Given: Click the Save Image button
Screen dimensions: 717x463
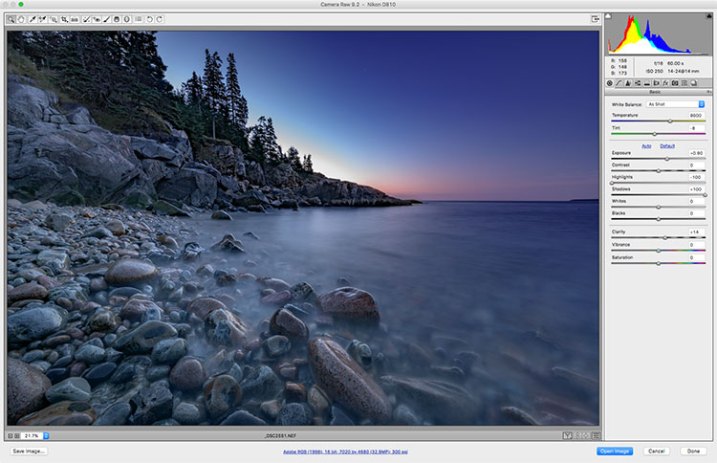Looking at the screenshot, I should pyautogui.click(x=28, y=451).
